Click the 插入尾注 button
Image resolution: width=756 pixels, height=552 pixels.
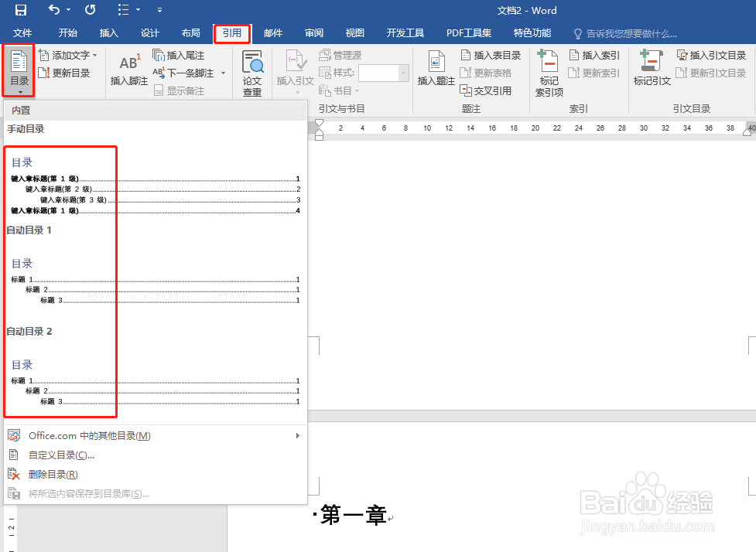tap(179, 56)
